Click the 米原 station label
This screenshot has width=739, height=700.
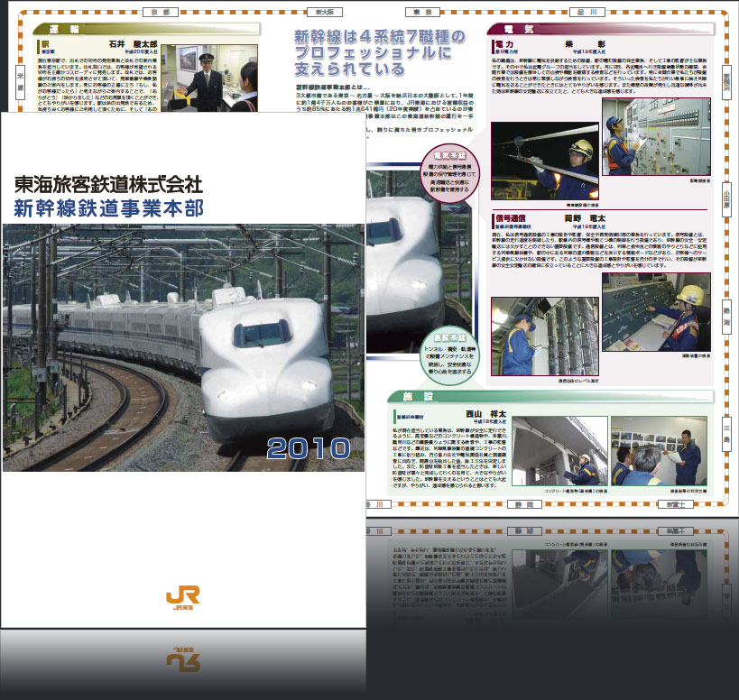20,82
